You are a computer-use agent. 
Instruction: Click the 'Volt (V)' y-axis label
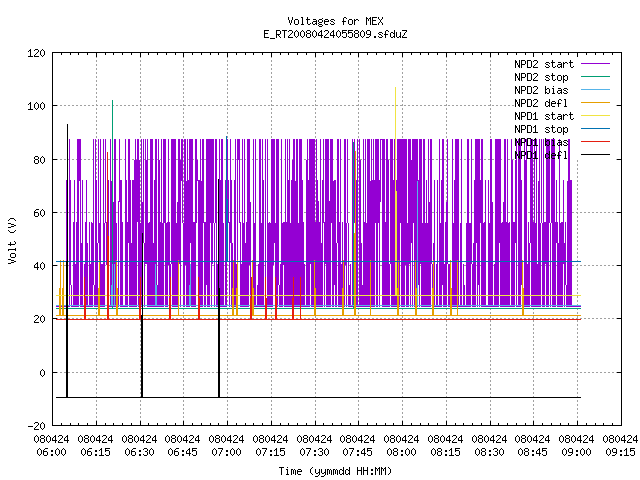click(12, 240)
